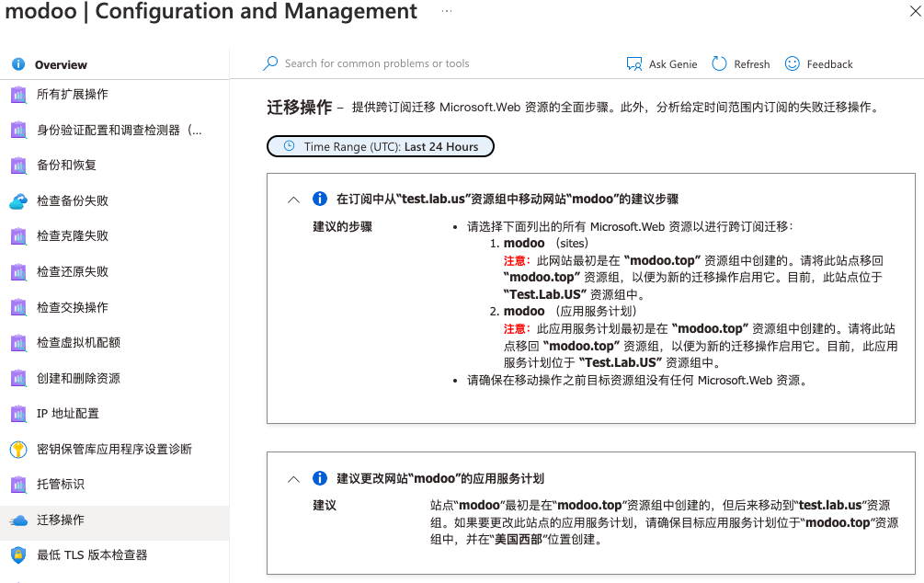The image size is (924, 583).
Task: Open the Time Range (UTC) selector
Action: point(380,147)
